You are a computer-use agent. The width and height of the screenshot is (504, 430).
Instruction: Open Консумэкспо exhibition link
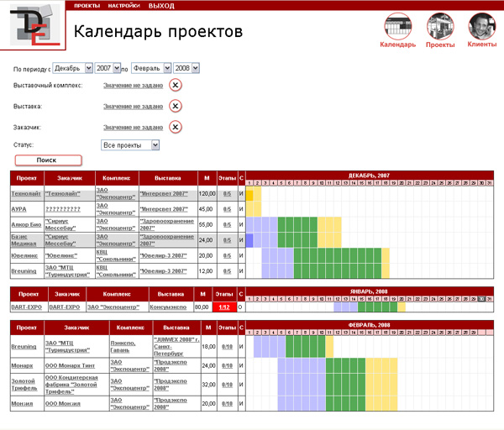coord(168,307)
